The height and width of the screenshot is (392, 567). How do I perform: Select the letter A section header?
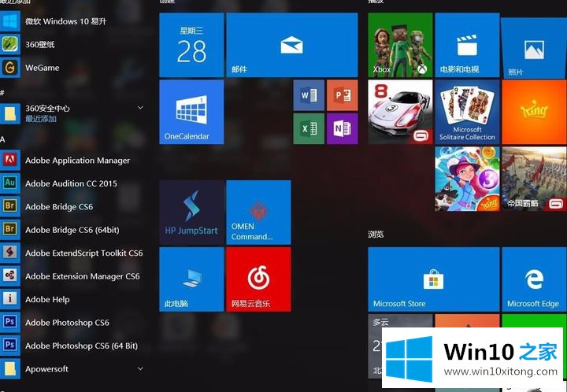(x=2, y=139)
